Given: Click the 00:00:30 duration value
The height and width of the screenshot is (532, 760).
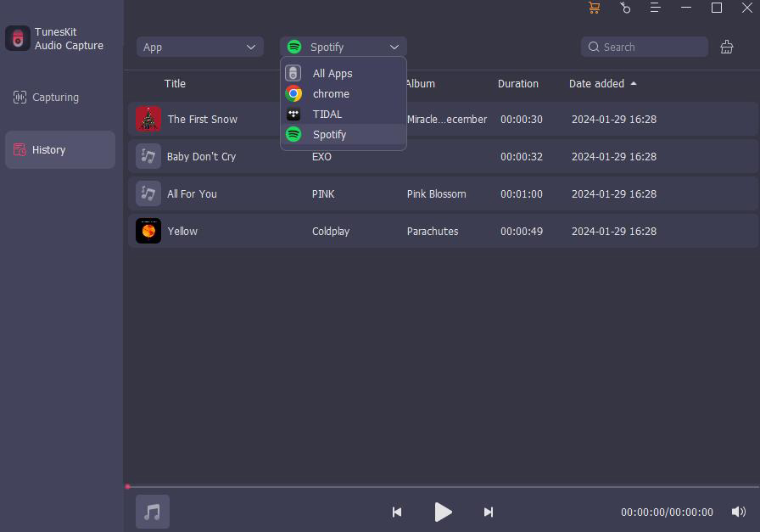Looking at the screenshot, I should (522, 119).
